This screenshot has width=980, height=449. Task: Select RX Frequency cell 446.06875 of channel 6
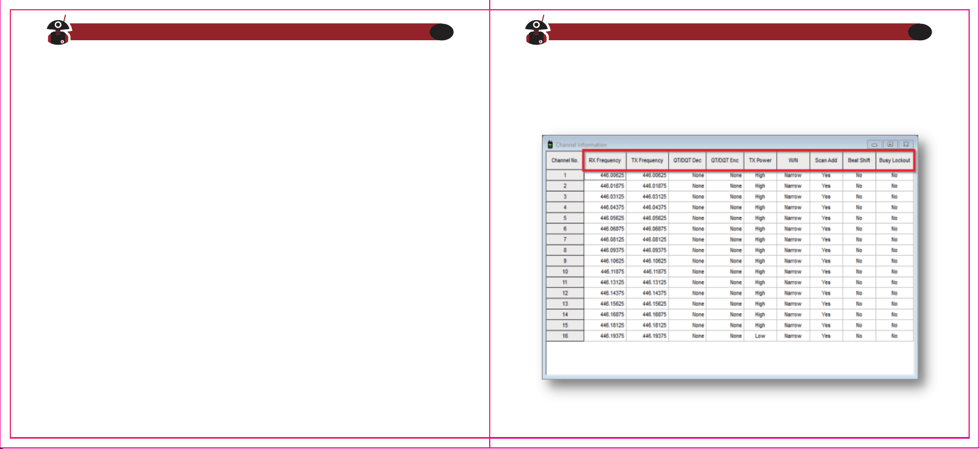point(605,229)
